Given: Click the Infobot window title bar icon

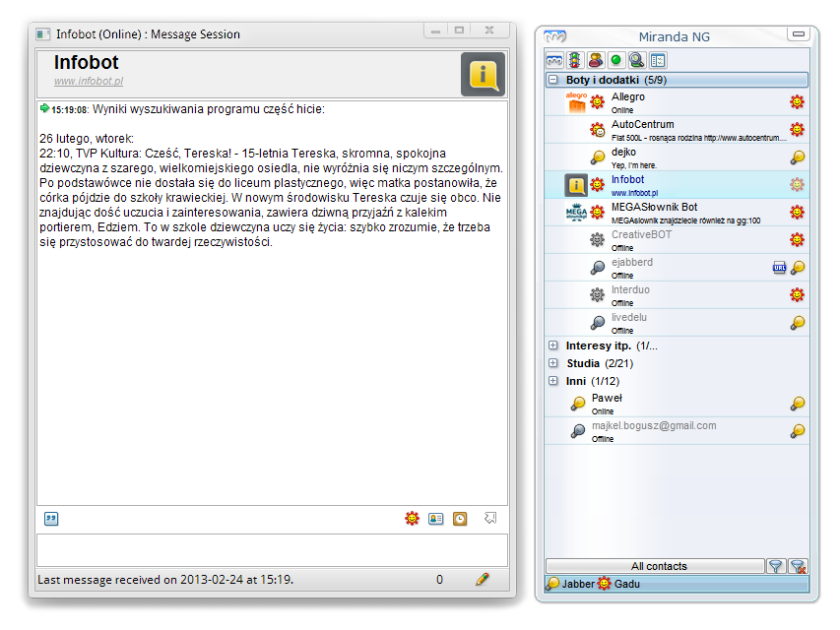Looking at the screenshot, I should pos(43,34).
